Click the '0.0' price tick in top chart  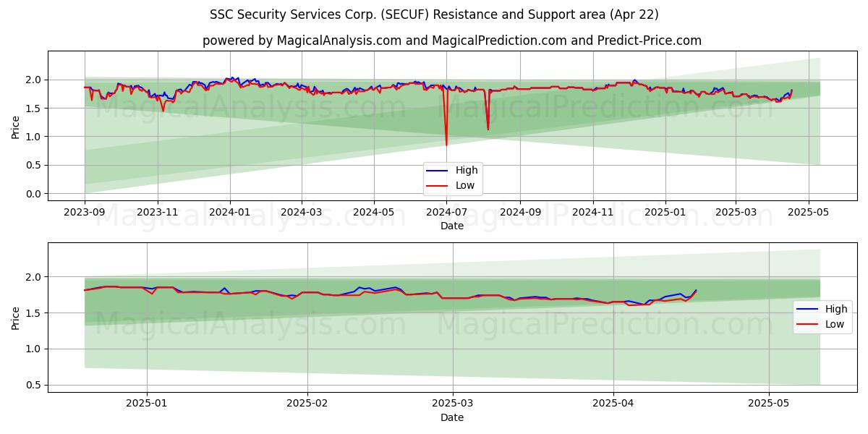point(35,194)
